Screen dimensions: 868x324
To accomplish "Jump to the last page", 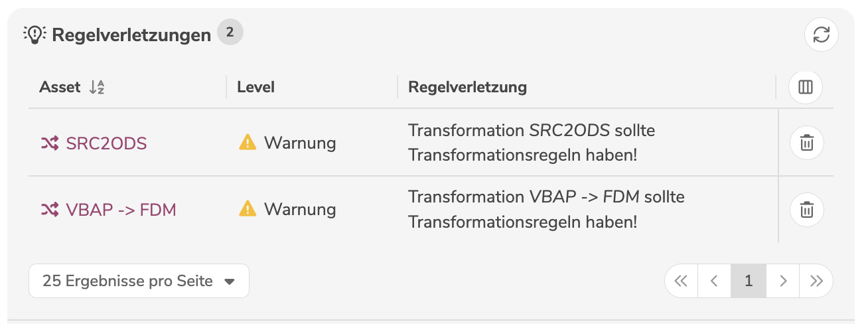I will tap(816, 281).
